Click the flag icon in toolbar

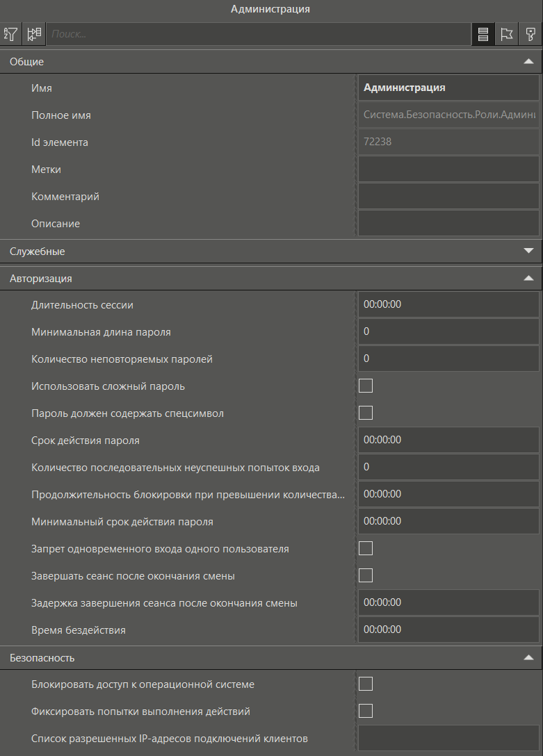[507, 34]
